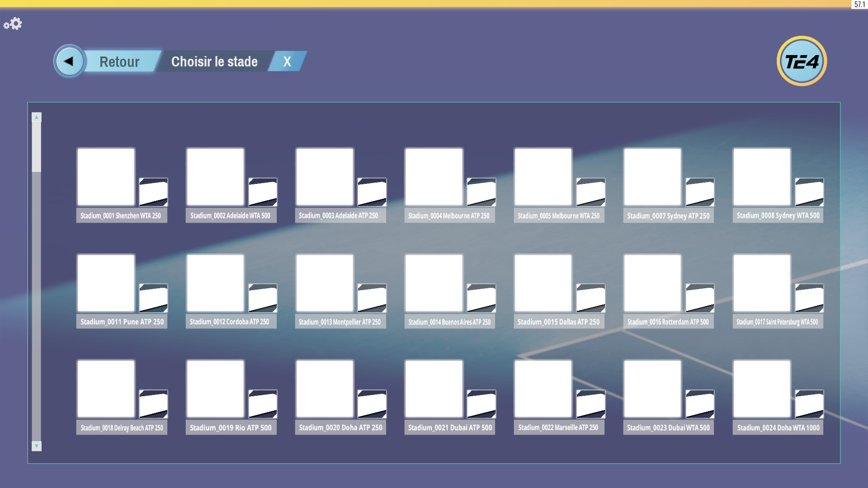The height and width of the screenshot is (488, 868).
Task: Click the court icon beside Pune ATP 250
Action: tap(153, 298)
